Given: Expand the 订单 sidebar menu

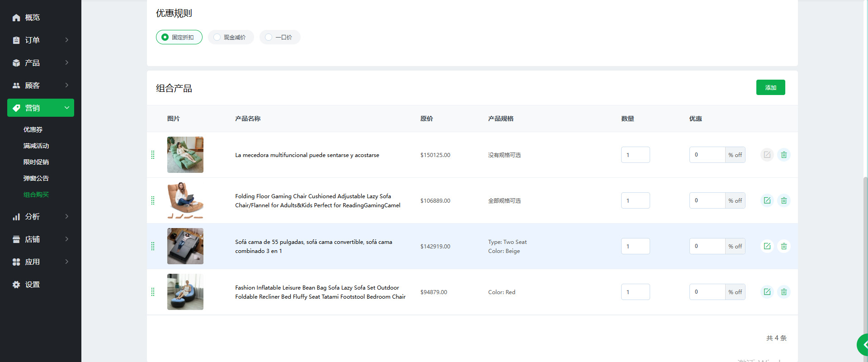Looking at the screenshot, I should pyautogui.click(x=41, y=40).
